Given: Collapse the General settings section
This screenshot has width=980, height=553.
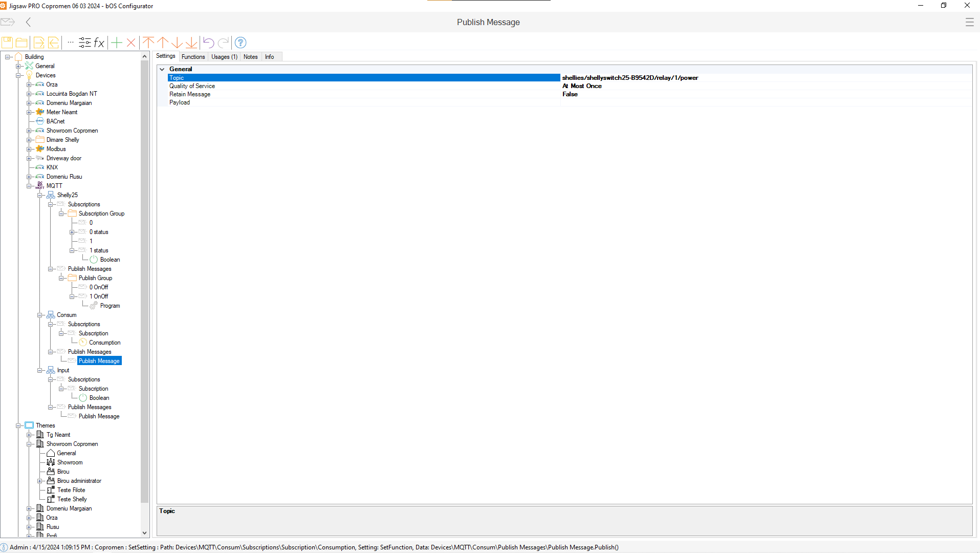Looking at the screenshot, I should [x=162, y=69].
